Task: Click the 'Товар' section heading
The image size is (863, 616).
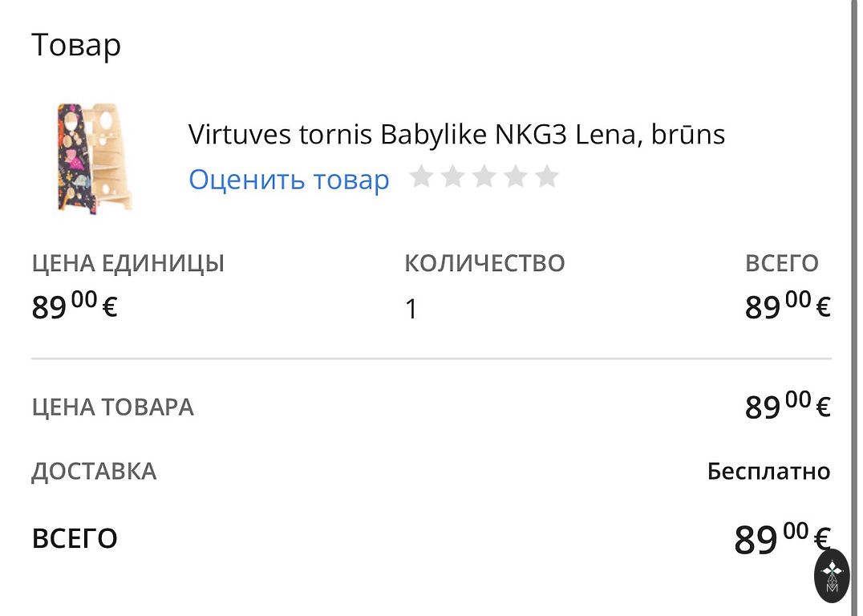Action: point(76,45)
